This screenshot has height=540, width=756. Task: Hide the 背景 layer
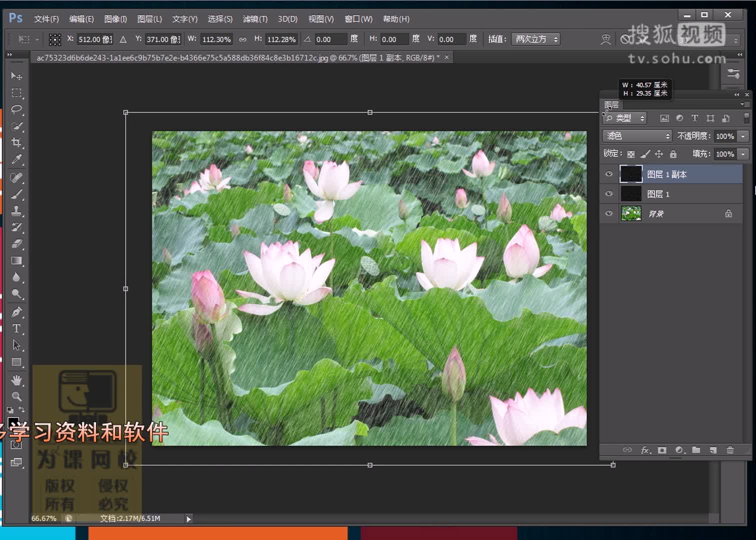[608, 213]
